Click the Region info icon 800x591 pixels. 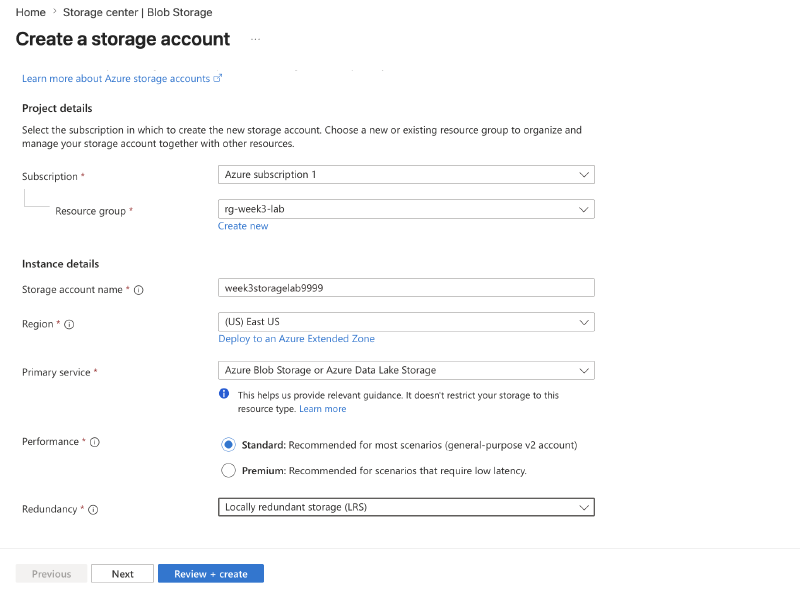[x=69, y=324]
